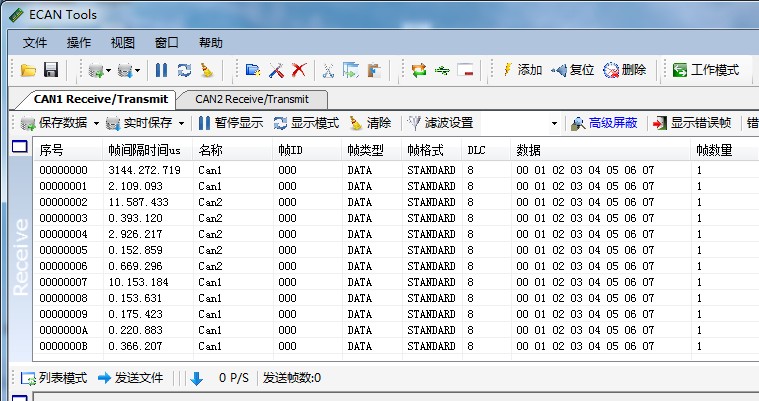The height and width of the screenshot is (401, 759).
Task: Click 高级屏蔽 (advanced mask) link
Action: tap(604, 123)
